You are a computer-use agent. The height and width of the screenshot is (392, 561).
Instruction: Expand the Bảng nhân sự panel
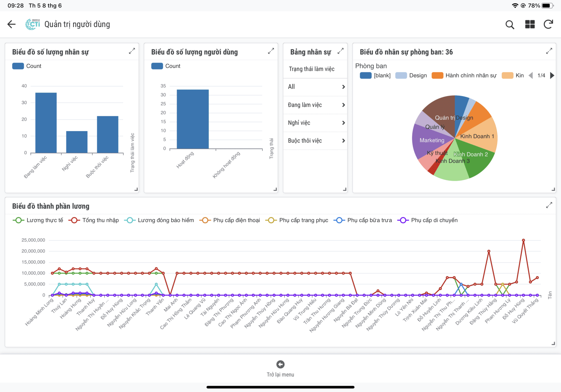coord(340,51)
